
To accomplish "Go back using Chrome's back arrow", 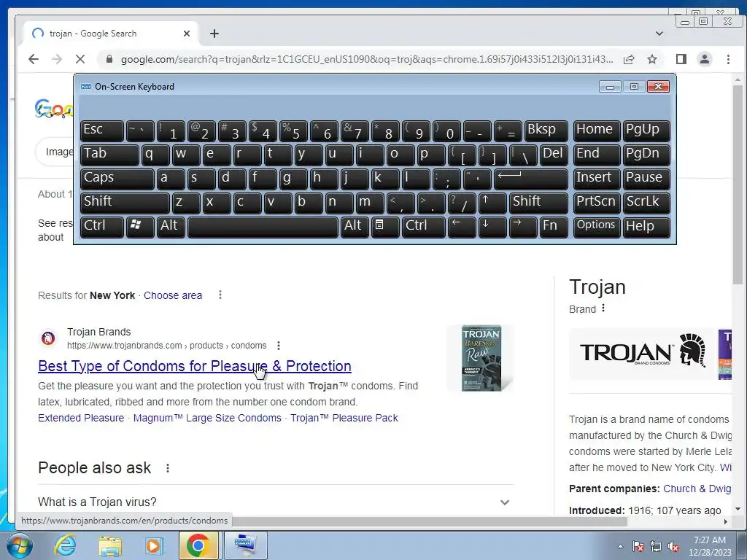I will click(x=34, y=59).
